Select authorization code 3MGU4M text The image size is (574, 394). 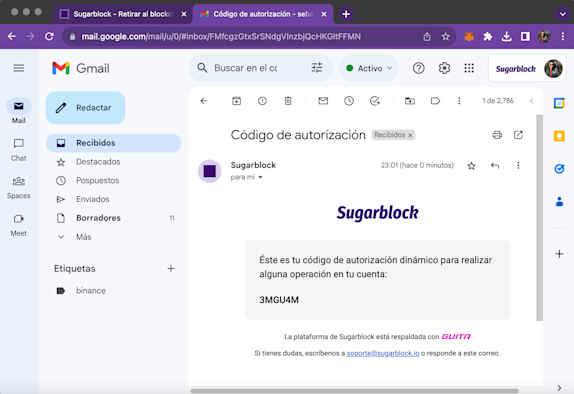point(279,300)
